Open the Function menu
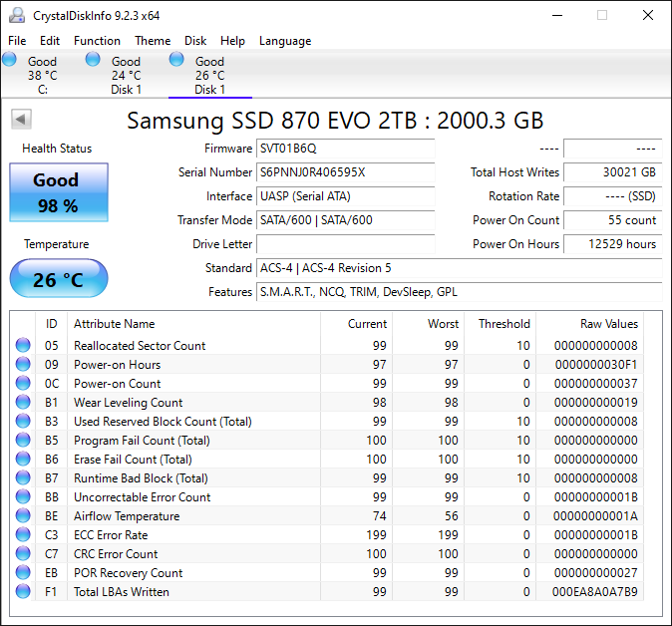This screenshot has width=672, height=626. (x=97, y=41)
